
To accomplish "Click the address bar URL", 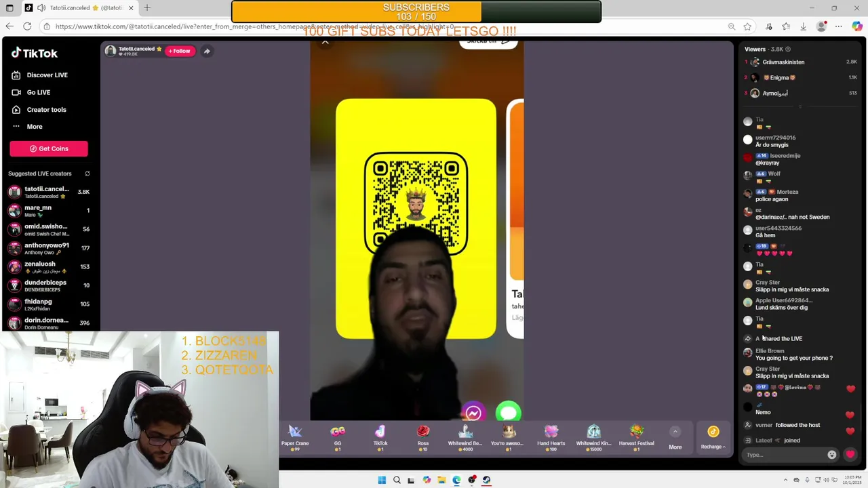I will point(254,26).
